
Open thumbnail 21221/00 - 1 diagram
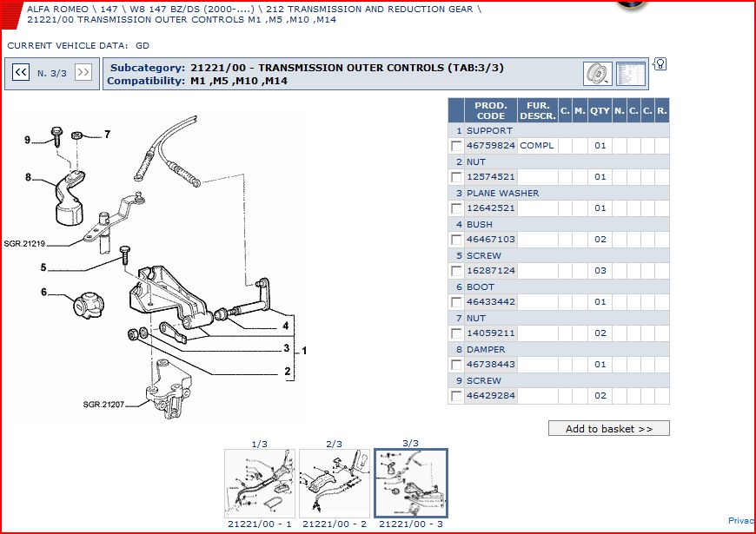click(x=260, y=484)
